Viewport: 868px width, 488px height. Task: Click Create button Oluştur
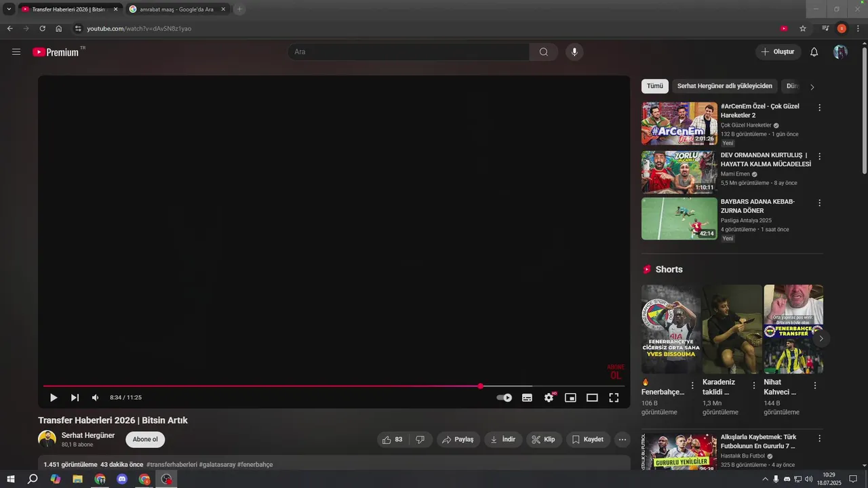coord(778,52)
